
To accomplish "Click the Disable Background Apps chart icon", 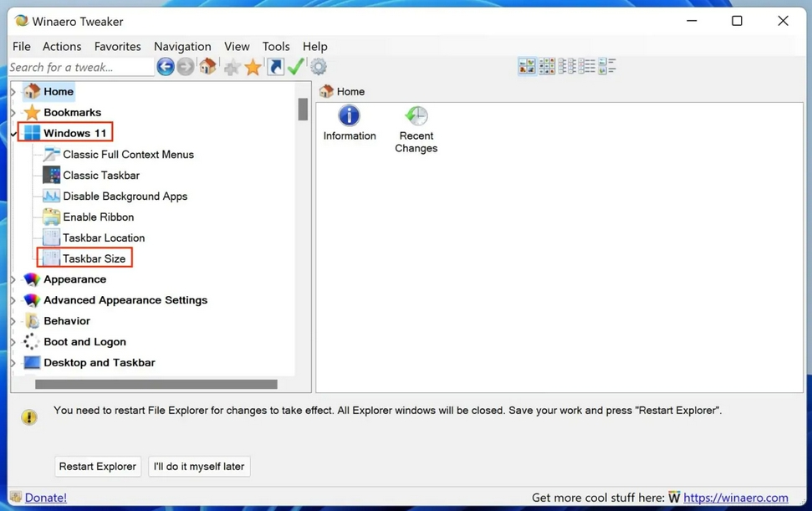I will click(x=51, y=196).
